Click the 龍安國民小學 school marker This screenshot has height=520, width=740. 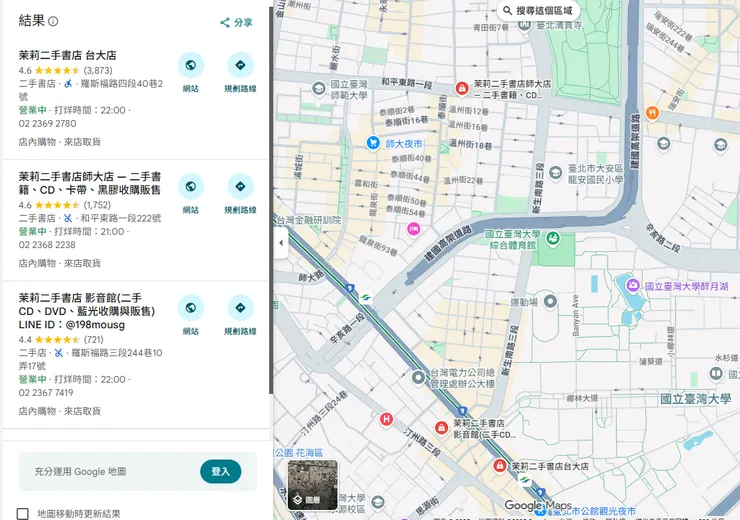(x=555, y=173)
